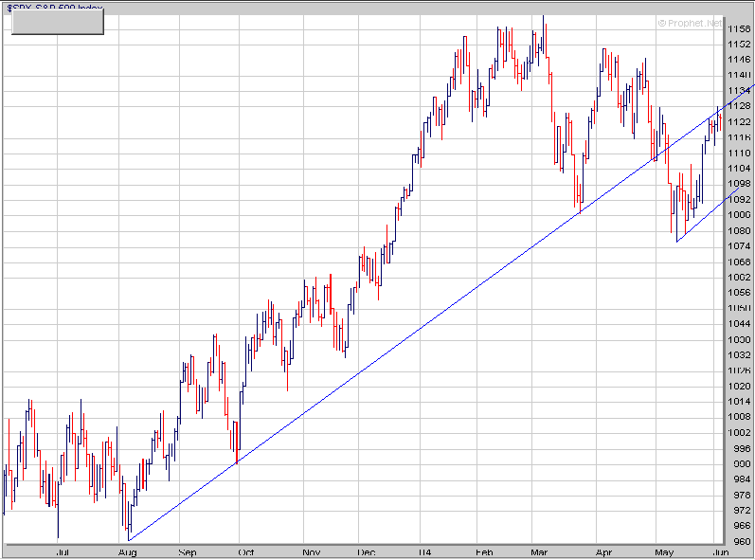Open the Prophet.Net watermark link
This screenshot has width=755, height=560.
tap(690, 23)
